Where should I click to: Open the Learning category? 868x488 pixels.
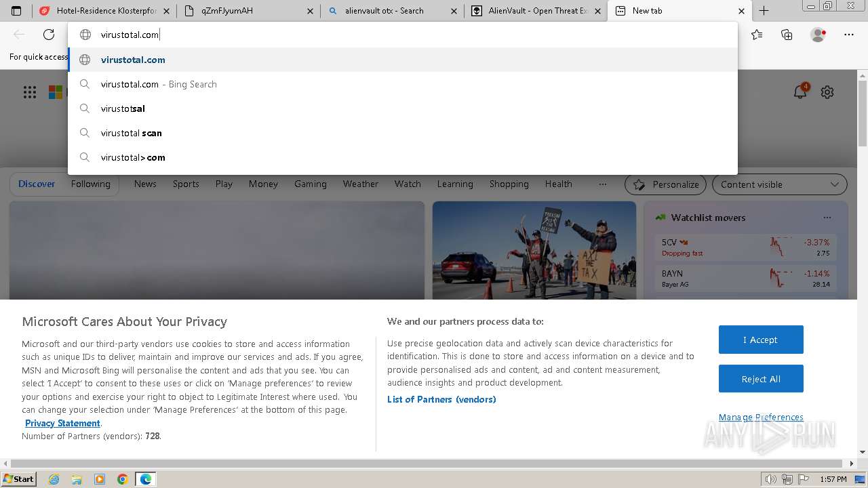point(455,184)
